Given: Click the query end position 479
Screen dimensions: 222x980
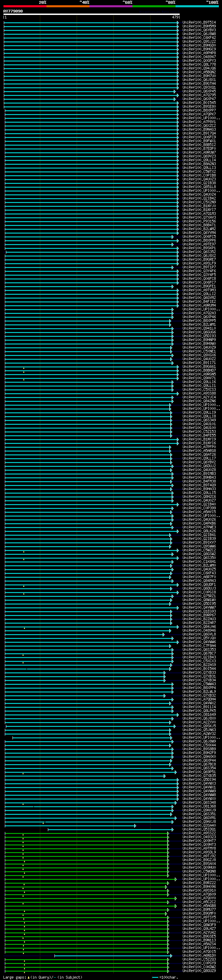Looking at the screenshot, I should coord(175,17).
